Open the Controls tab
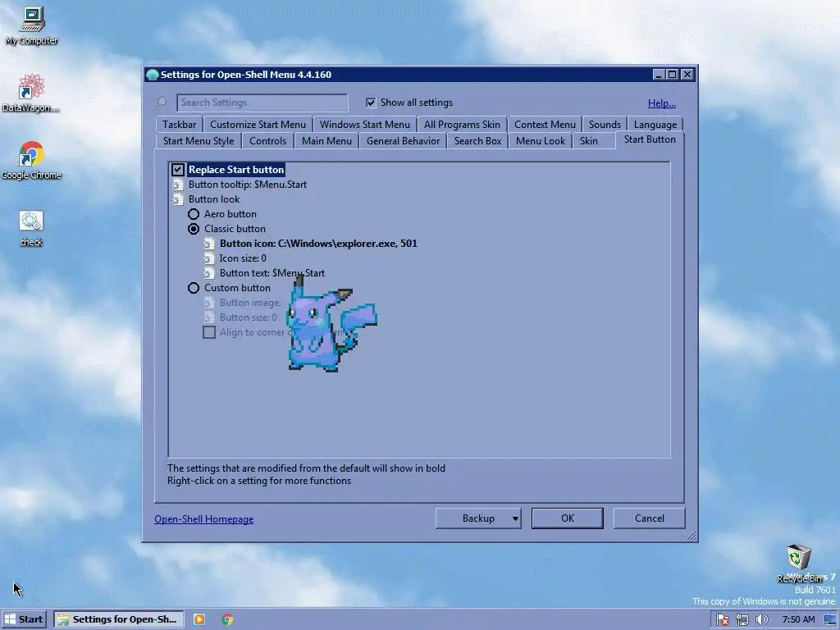The height and width of the screenshot is (630, 840). tap(267, 141)
